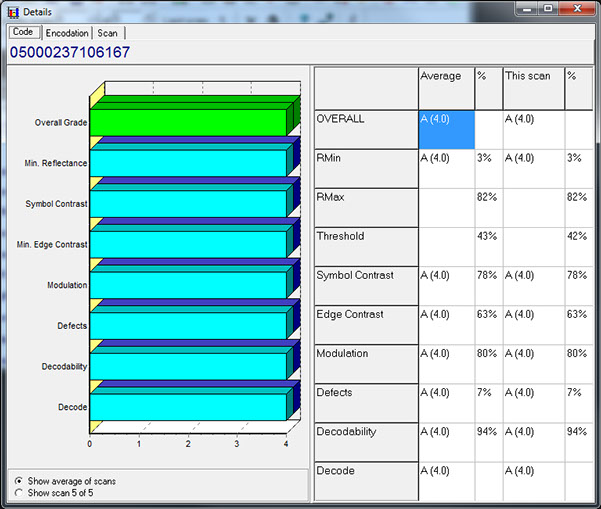
Task: Select the Symbol Contrast row header in table
Action: pyautogui.click(x=366, y=286)
